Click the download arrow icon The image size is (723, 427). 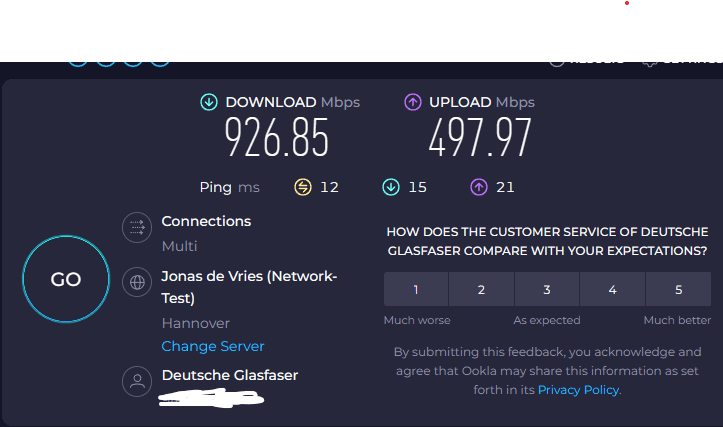209,102
